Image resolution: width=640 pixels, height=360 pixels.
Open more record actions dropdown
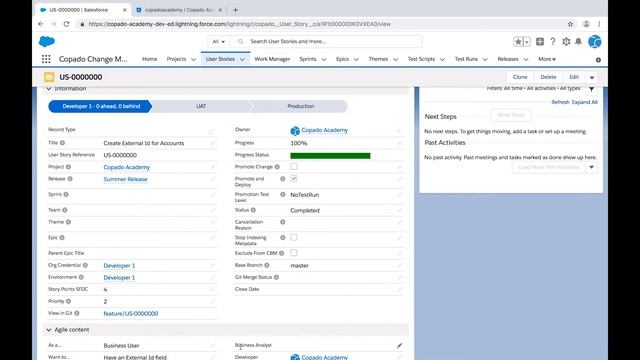(592, 77)
